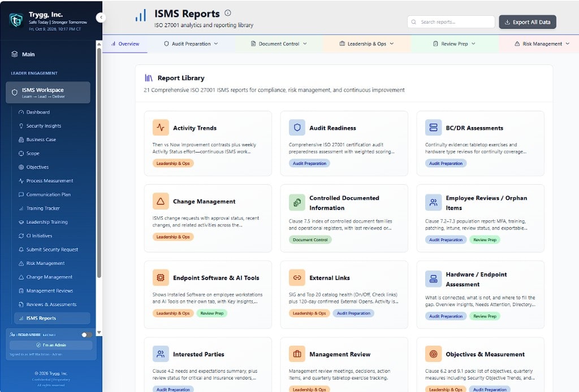Viewport: 579px width, 392px height.
Task: Collapse the sidebar with the chevron button
Action: click(101, 18)
